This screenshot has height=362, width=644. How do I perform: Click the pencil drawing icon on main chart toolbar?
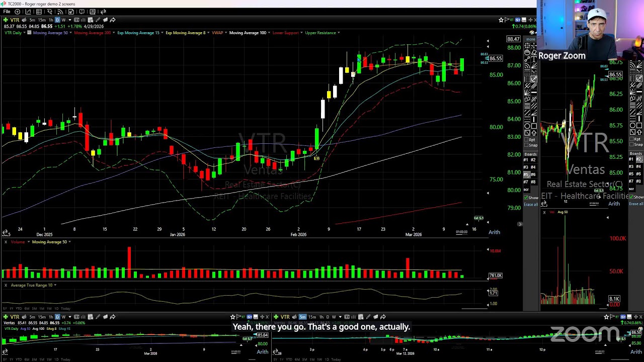(x=98, y=20)
